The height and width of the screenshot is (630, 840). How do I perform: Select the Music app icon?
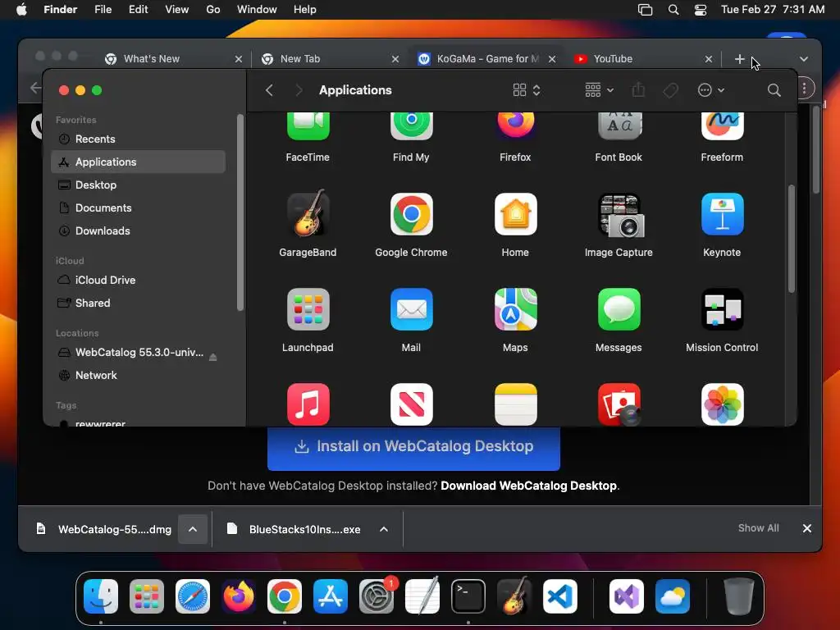pos(308,404)
